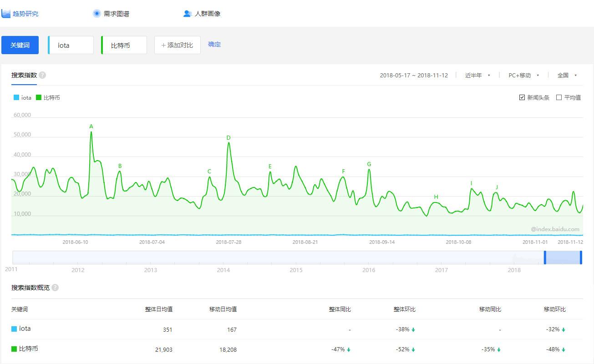Image resolution: width=594 pixels, height=364 pixels.
Task: Click the 添加对比 add comparison button
Action: coord(178,45)
